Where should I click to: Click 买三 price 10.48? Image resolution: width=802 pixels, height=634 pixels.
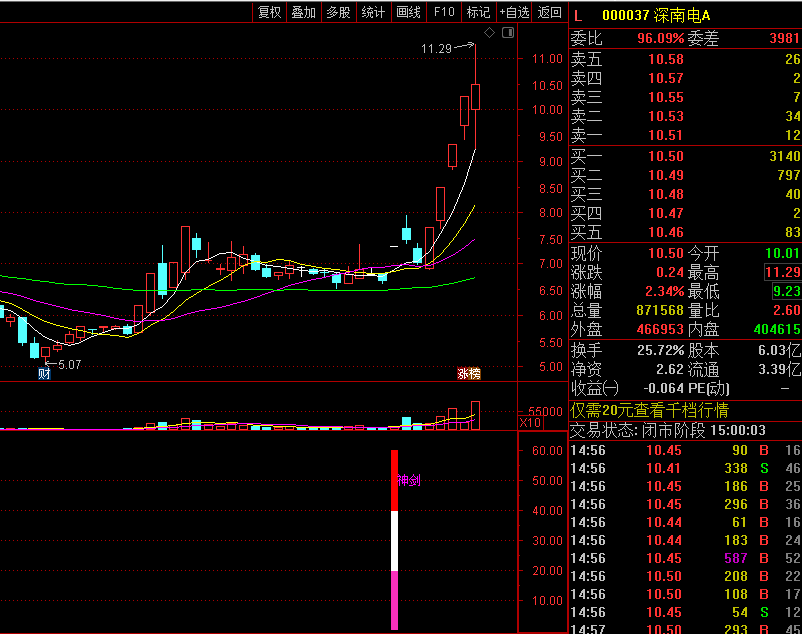coord(666,194)
